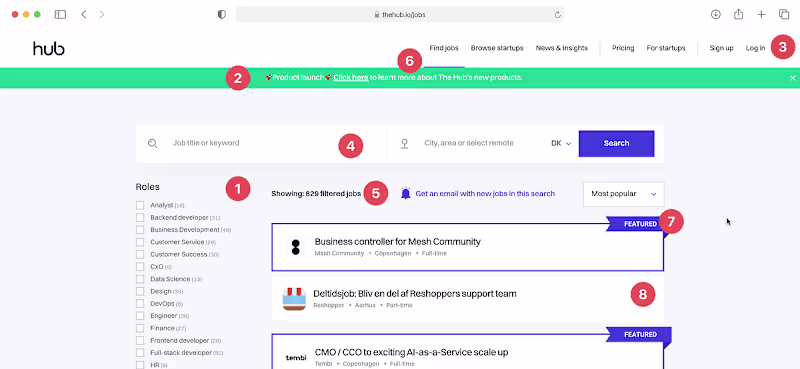Open the Pricing page
The height and width of the screenshot is (369, 800).
(x=623, y=48)
